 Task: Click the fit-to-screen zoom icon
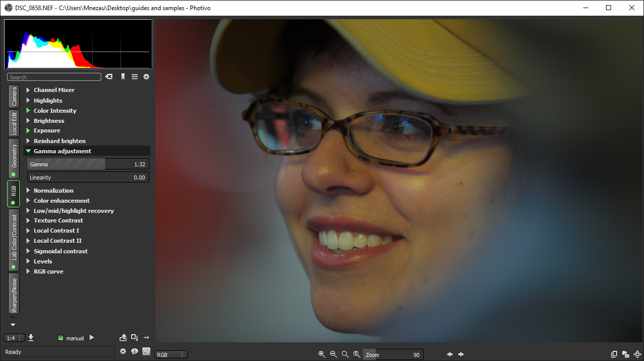point(345,354)
